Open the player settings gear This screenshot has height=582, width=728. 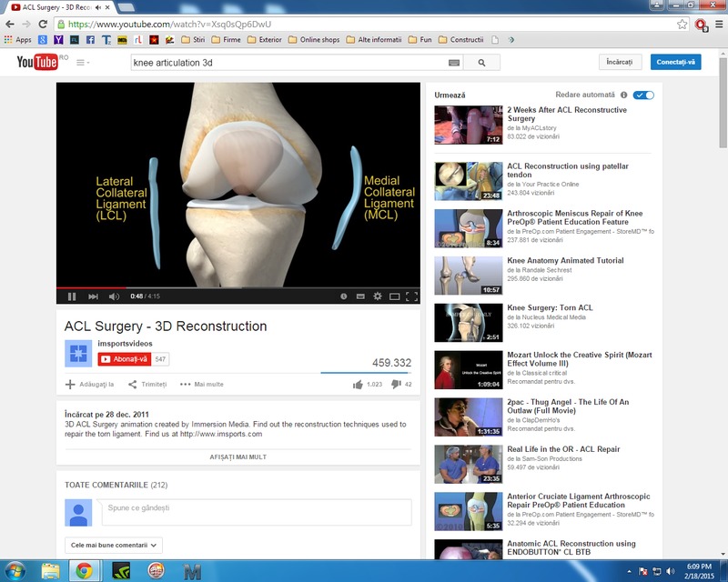click(x=378, y=296)
